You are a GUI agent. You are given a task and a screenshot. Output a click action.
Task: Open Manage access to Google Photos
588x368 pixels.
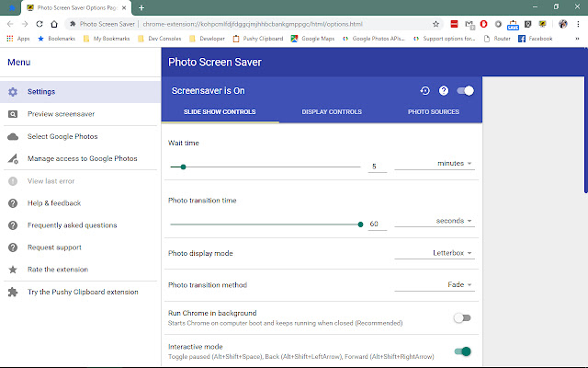[82, 158]
